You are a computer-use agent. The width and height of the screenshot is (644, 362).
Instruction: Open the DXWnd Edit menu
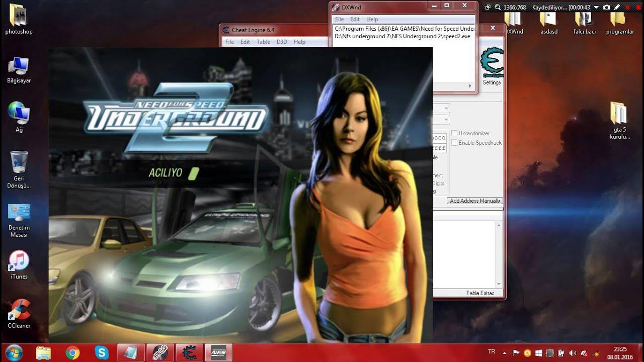(355, 19)
